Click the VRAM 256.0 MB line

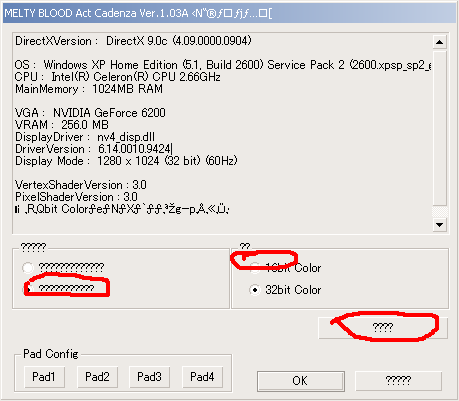click(62, 125)
